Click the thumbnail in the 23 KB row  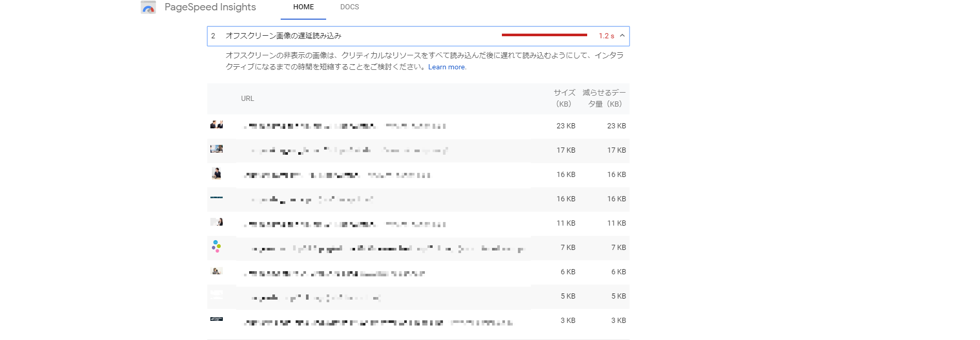pyautogui.click(x=217, y=125)
